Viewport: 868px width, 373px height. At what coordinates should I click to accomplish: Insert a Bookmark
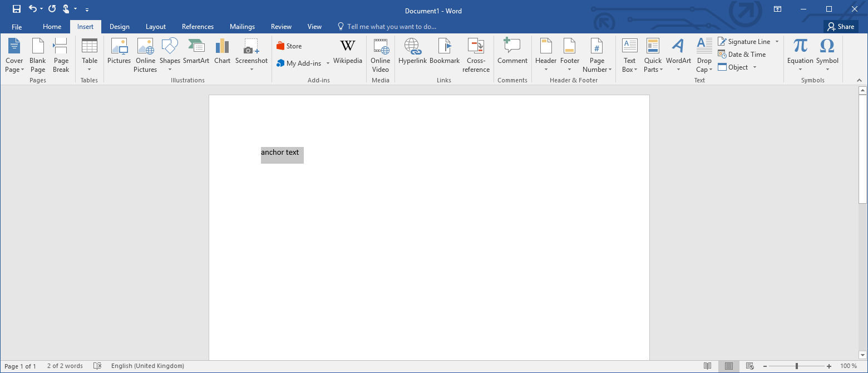point(444,54)
